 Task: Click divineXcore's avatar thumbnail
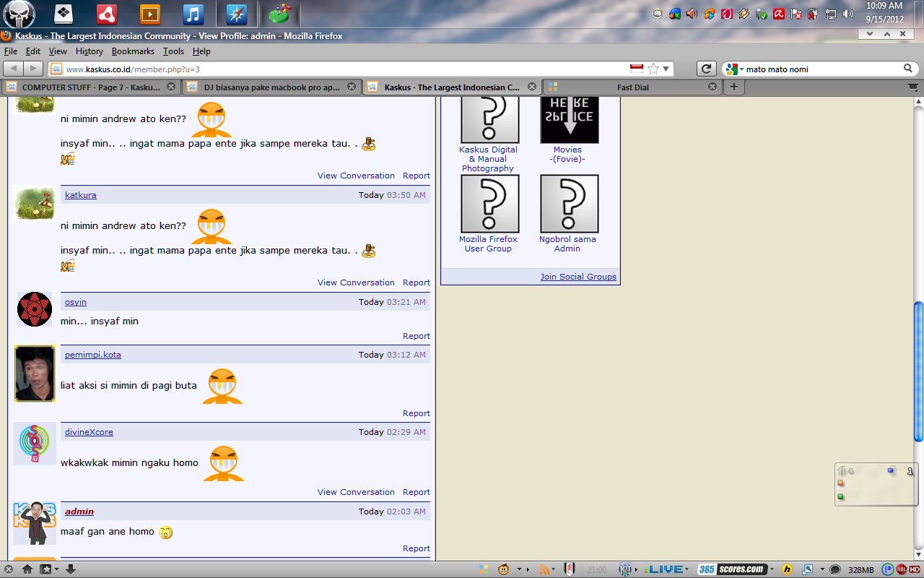[35, 444]
